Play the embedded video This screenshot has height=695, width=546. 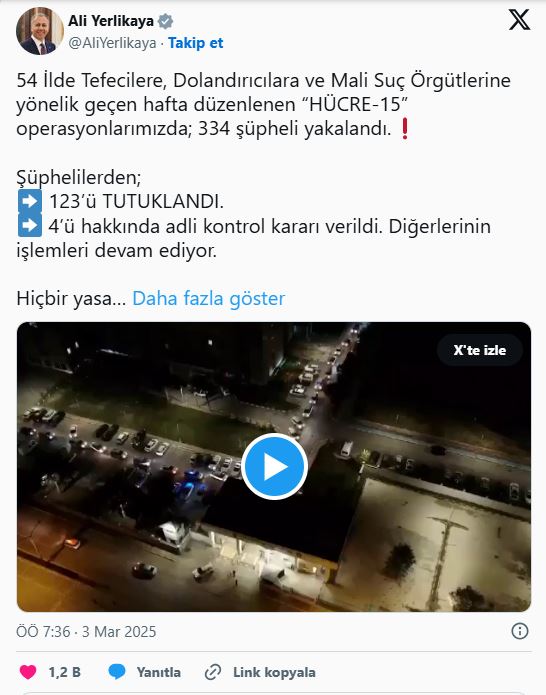coord(274,466)
